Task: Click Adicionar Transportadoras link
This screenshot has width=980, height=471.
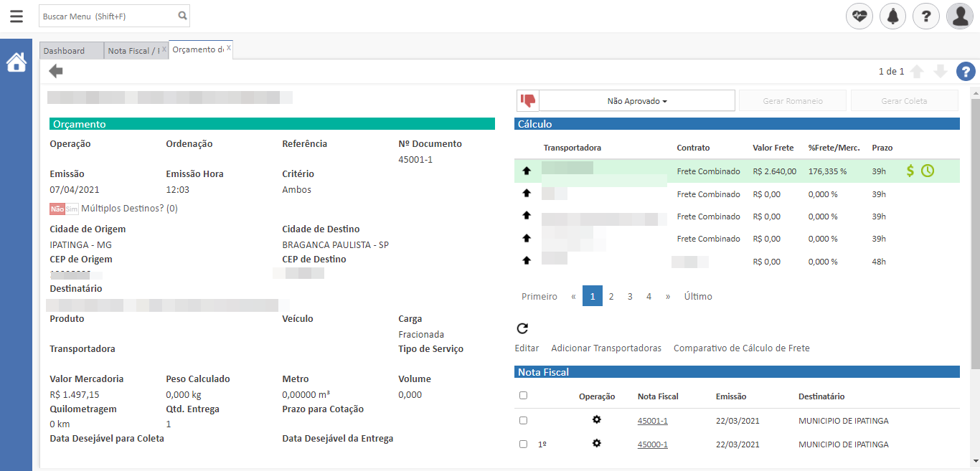Action: click(x=606, y=348)
